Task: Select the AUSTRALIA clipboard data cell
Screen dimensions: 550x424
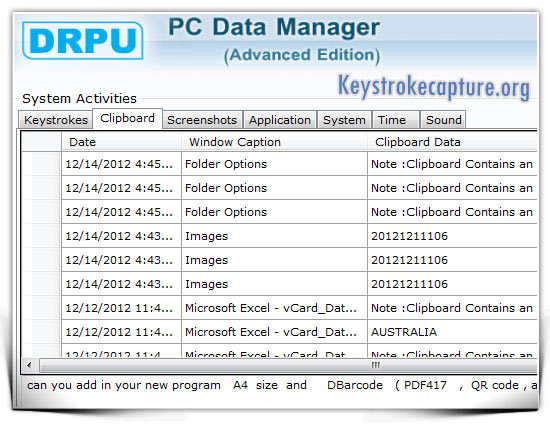Action: 452,332
